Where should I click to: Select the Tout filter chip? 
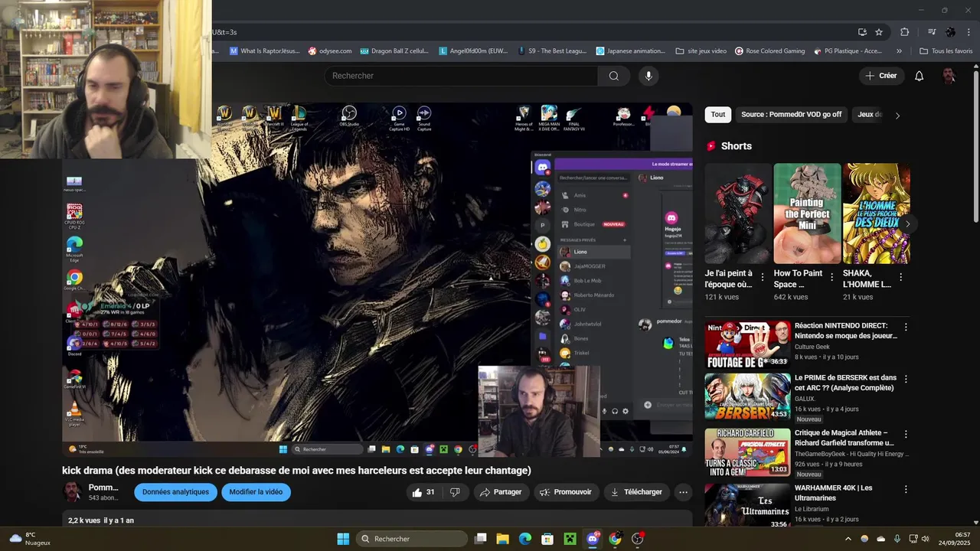click(717, 115)
